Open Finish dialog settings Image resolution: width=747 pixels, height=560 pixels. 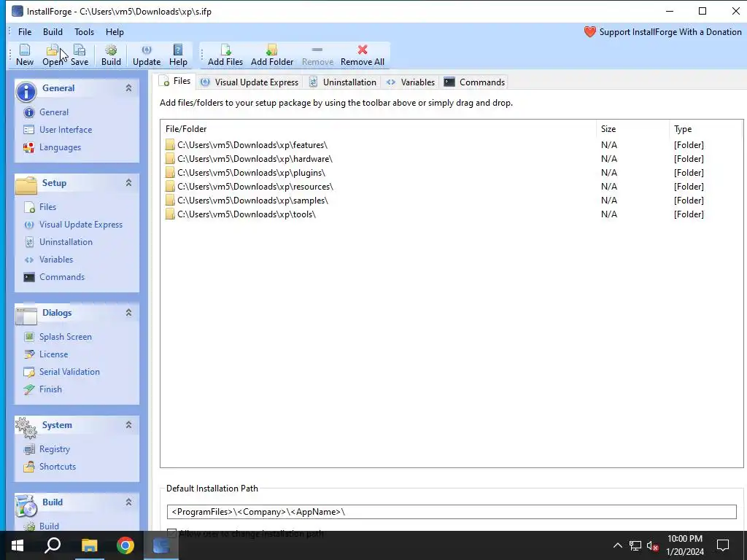(50, 390)
